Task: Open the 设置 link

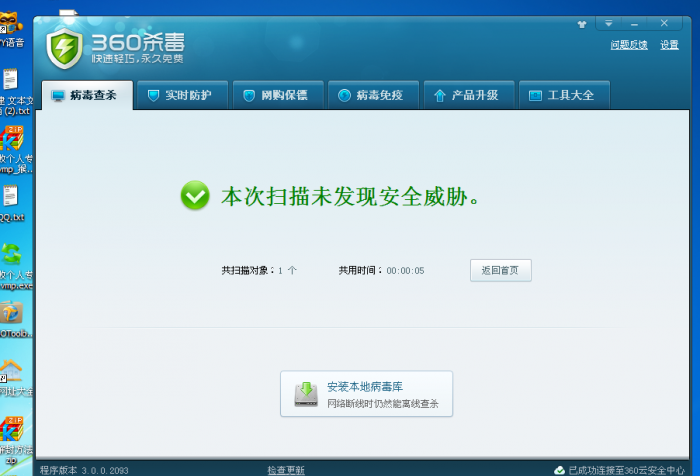Action: click(x=669, y=45)
